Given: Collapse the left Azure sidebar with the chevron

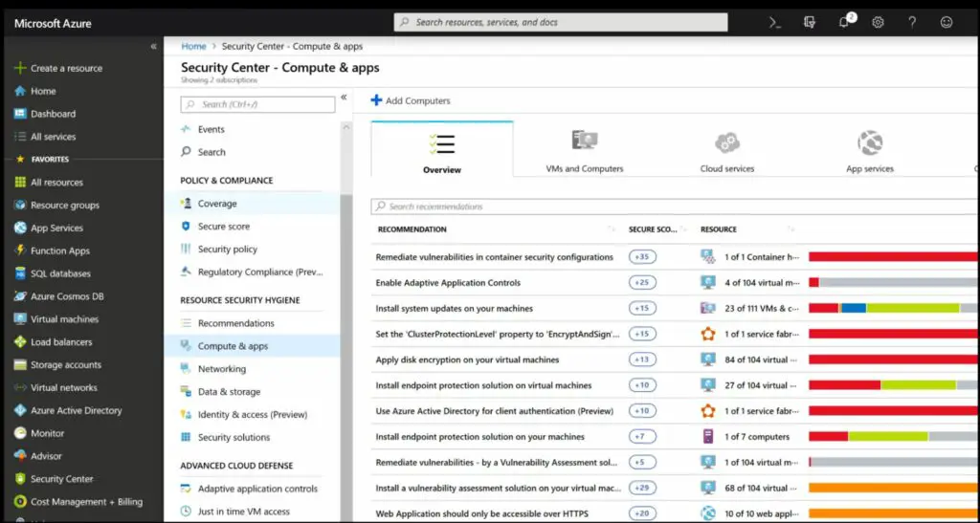Looking at the screenshot, I should [x=153, y=46].
